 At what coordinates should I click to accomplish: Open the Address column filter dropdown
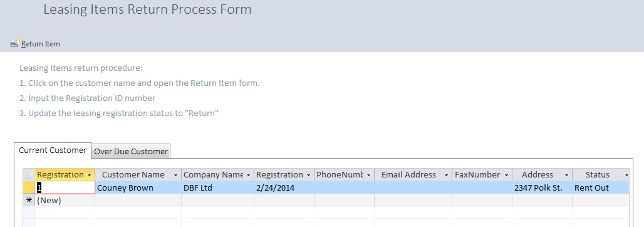point(567,175)
